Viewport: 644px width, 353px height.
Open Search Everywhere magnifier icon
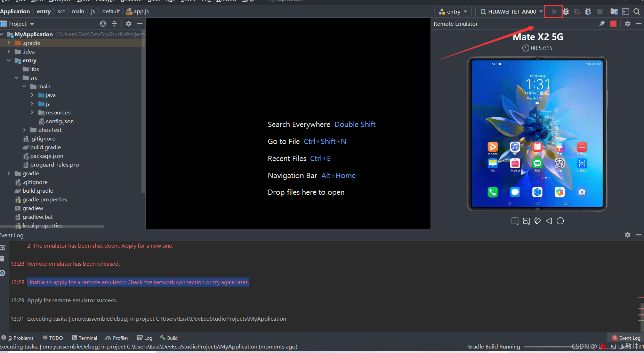tap(637, 11)
